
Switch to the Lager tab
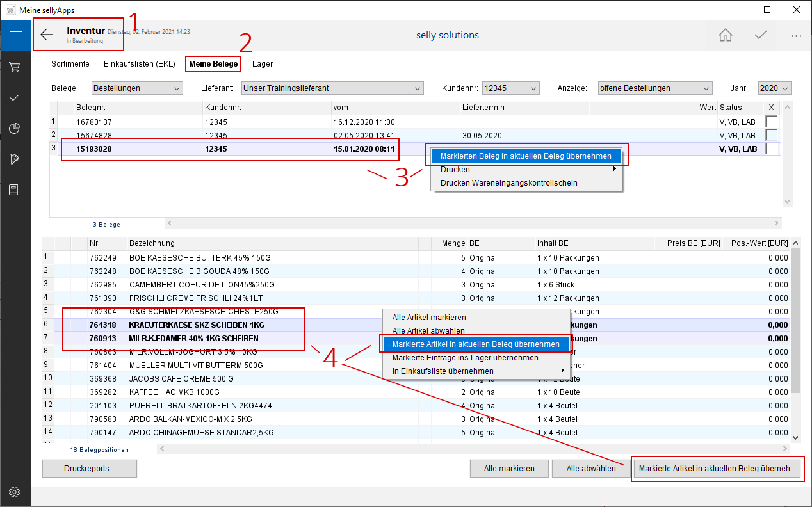(263, 64)
